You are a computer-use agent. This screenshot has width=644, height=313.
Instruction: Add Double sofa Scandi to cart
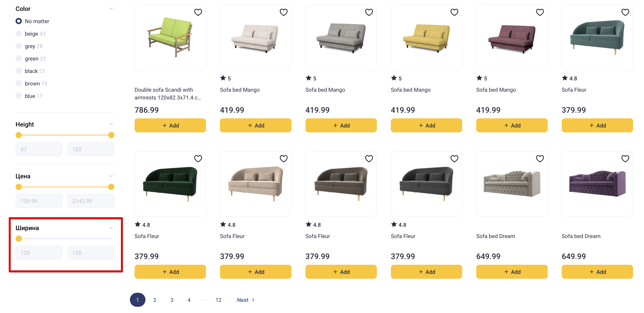170,126
